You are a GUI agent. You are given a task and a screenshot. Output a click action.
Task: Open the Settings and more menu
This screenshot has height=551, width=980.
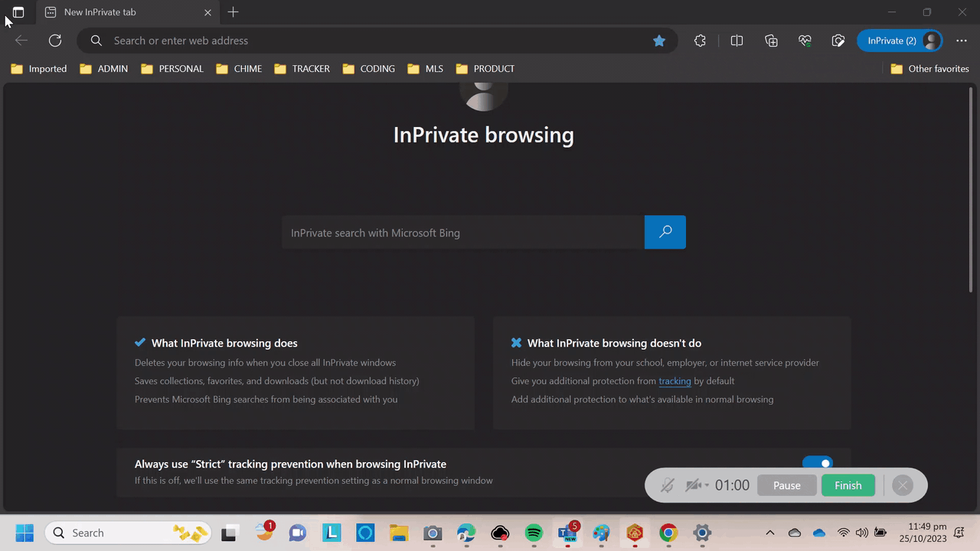pyautogui.click(x=962, y=41)
